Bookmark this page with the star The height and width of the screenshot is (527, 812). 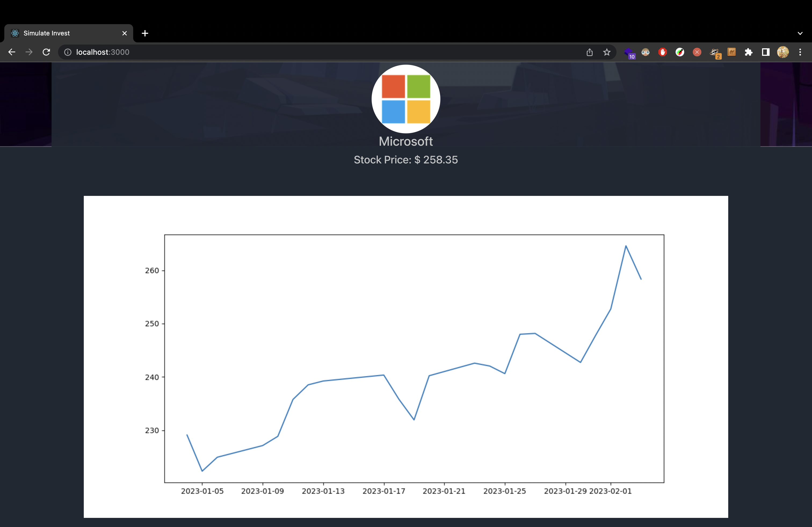pos(607,52)
